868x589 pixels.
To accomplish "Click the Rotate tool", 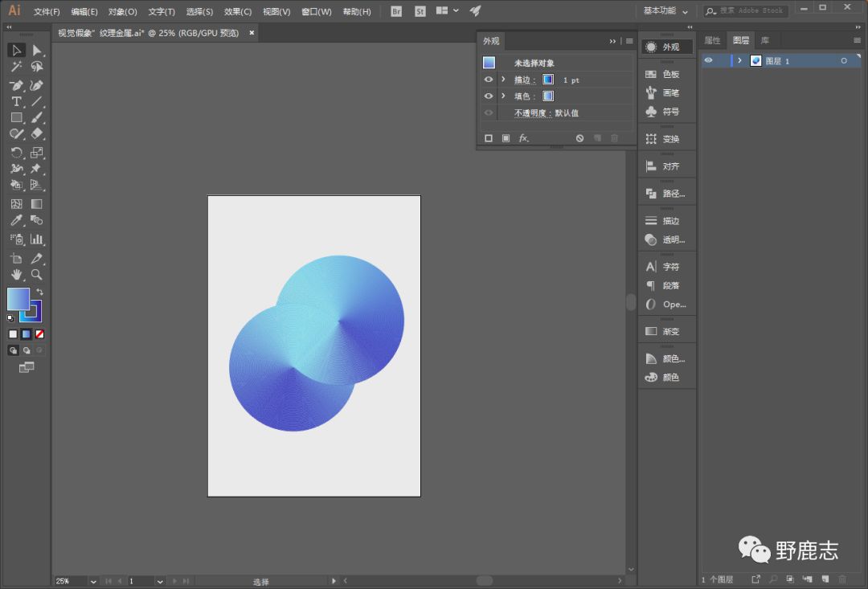I will tap(16, 153).
